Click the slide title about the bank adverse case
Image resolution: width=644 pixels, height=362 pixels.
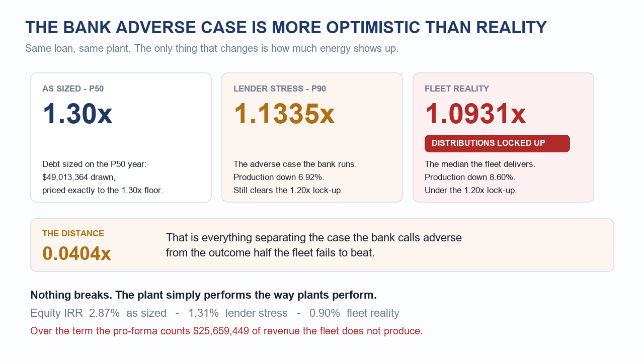(286, 28)
